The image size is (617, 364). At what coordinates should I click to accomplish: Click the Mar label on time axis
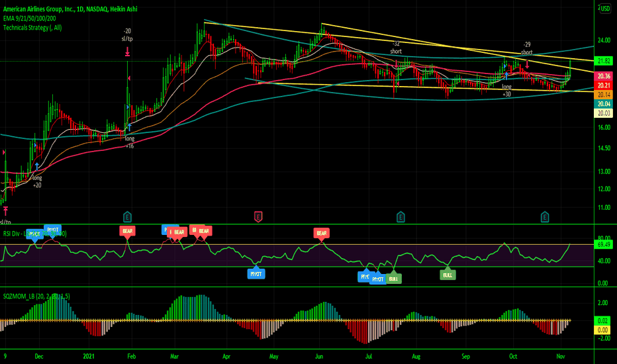tap(174, 357)
